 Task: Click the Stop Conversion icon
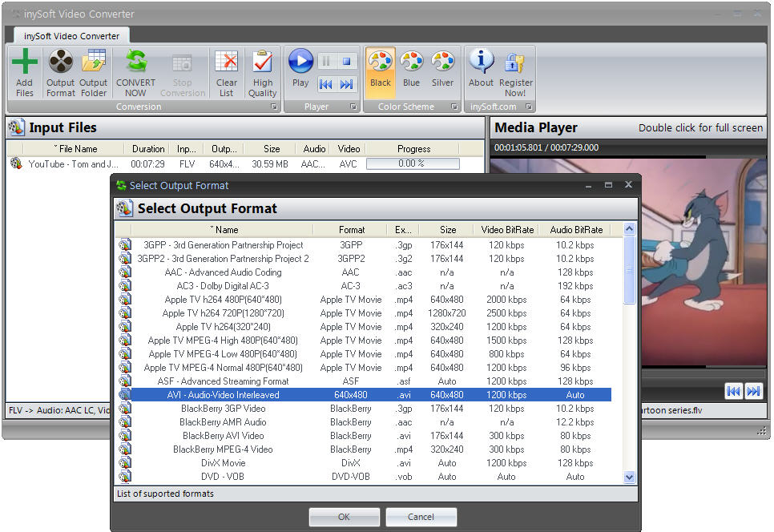182,63
